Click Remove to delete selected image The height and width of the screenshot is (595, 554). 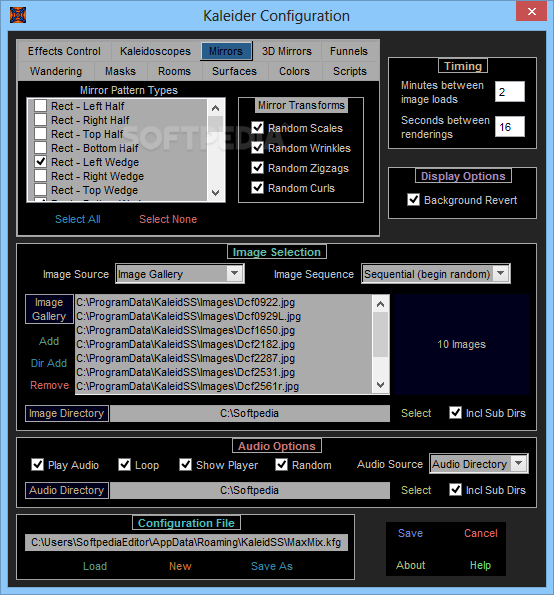[50, 385]
